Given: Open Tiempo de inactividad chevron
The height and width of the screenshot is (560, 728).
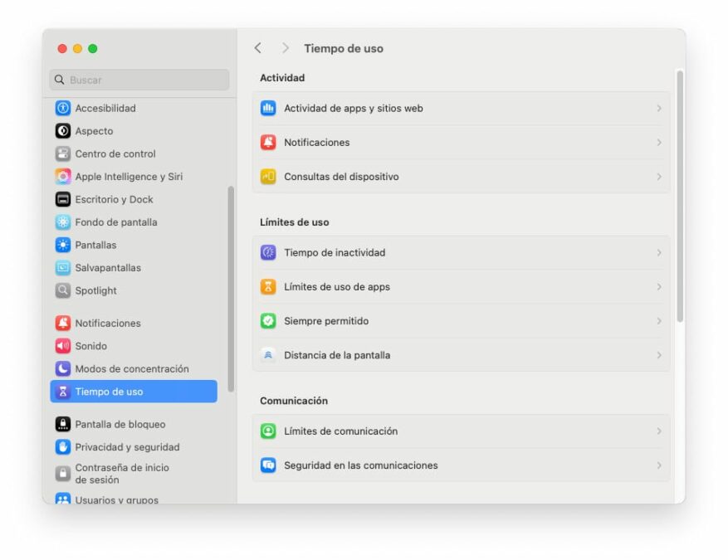Looking at the screenshot, I should 659,252.
